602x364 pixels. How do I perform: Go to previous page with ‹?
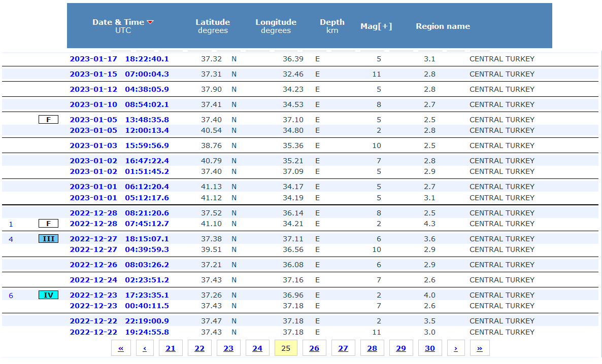145,348
